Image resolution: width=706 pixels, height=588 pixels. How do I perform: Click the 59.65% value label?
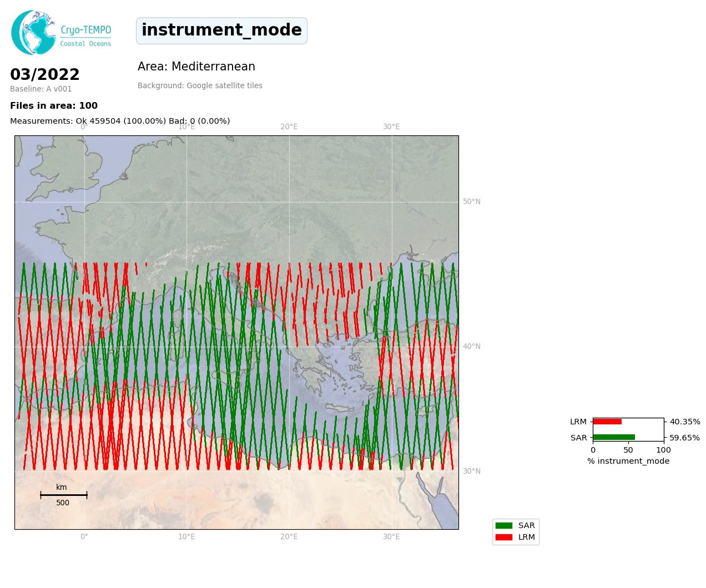685,438
